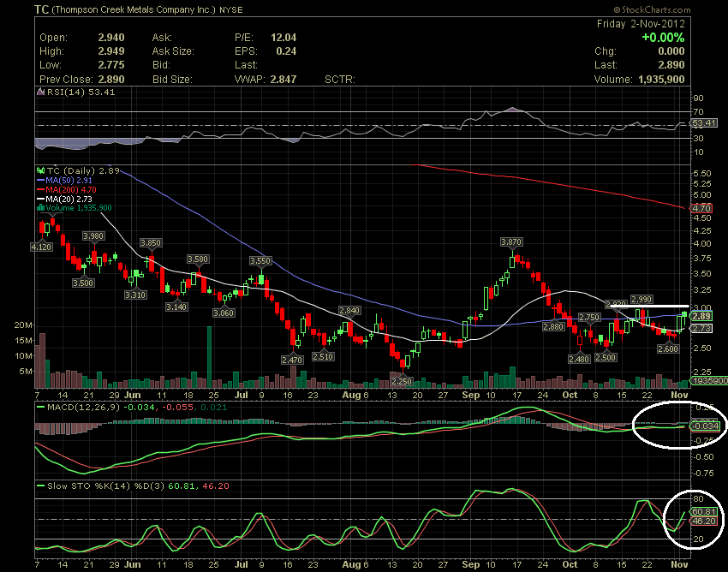Click the green 60.81 stochastic axis flag
Viewport: 728px width, 572px height.
click(704, 512)
